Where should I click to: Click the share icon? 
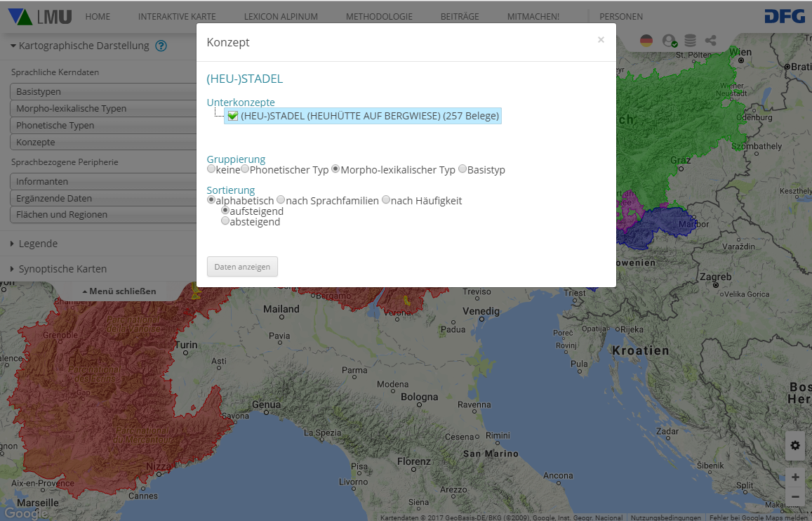711,41
